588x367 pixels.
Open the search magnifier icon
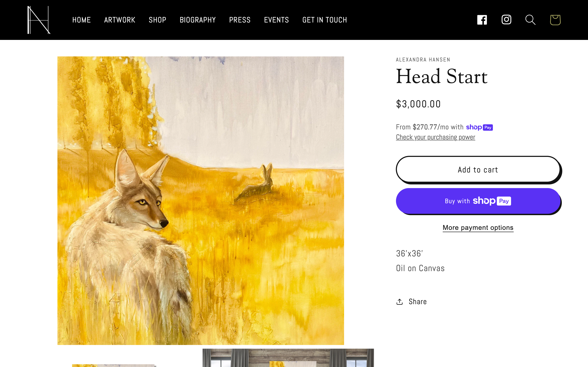530,20
